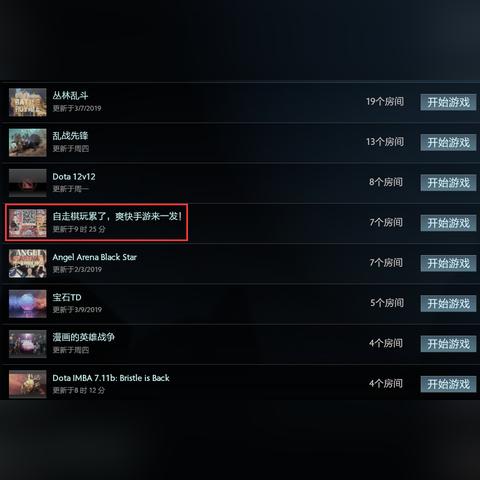The width and height of the screenshot is (480, 480).
Task: Open the 丛林乱斗 game thumbnail
Action: click(28, 102)
